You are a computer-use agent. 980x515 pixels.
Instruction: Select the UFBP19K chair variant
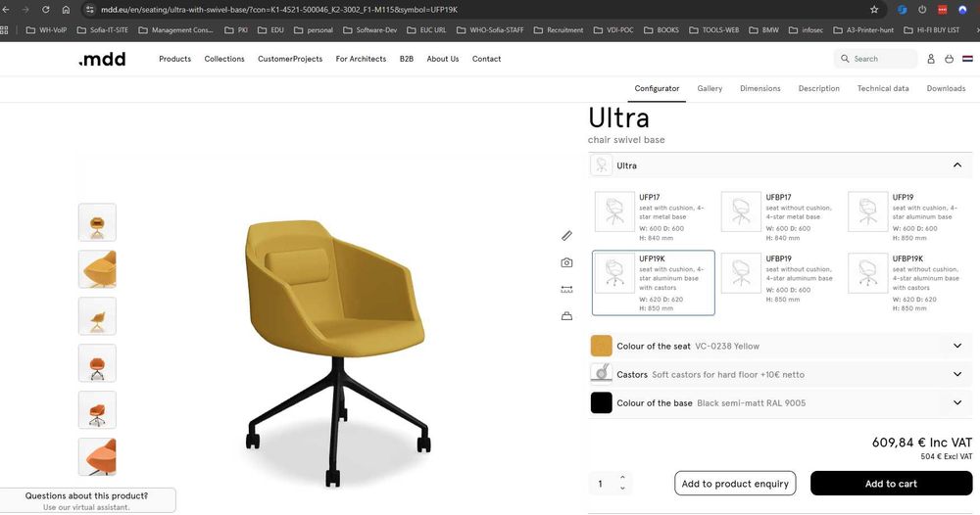click(x=906, y=283)
